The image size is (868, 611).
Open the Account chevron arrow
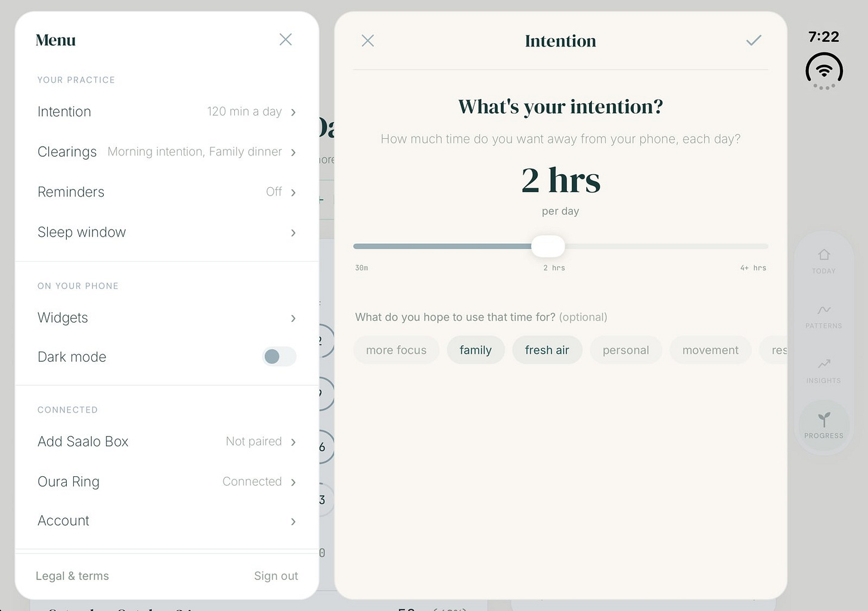(x=293, y=522)
